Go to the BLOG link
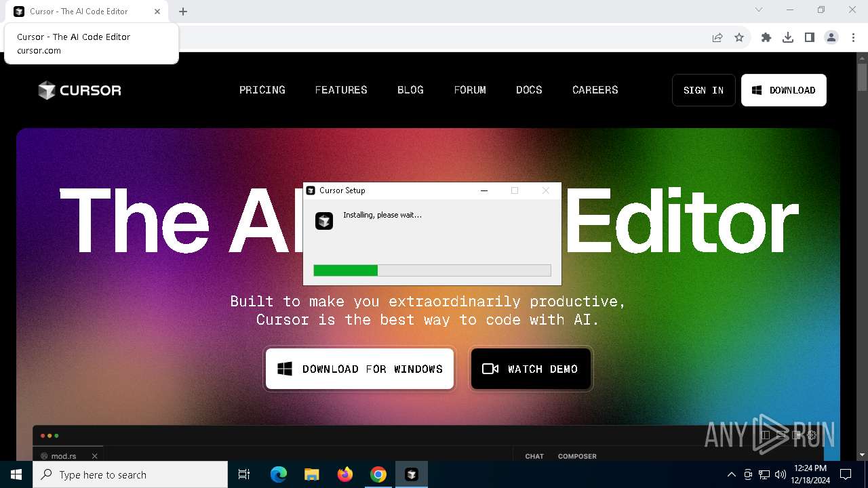This screenshot has height=488, width=868. coord(410,89)
